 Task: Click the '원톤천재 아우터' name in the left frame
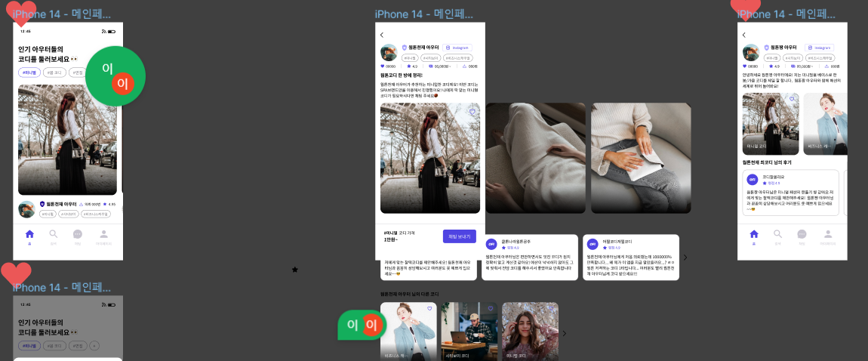coord(61,205)
